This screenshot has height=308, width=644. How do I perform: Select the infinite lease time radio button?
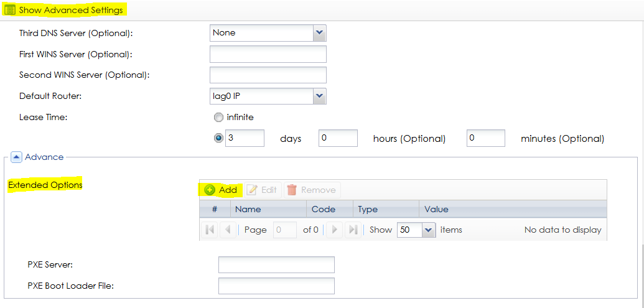(x=218, y=117)
